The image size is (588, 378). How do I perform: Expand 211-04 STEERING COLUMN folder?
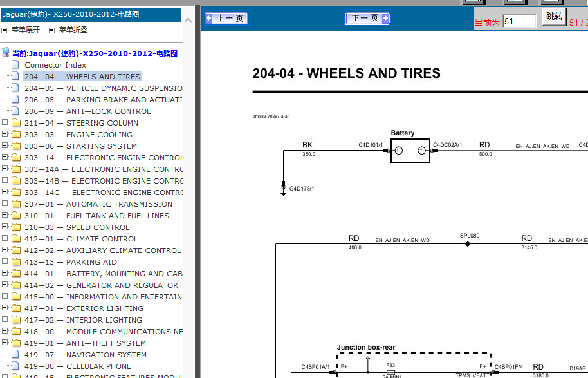point(5,122)
